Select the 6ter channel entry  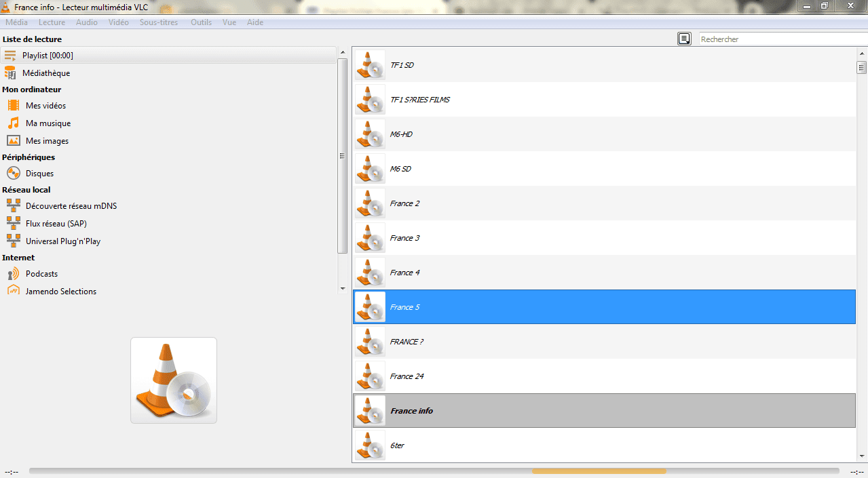point(604,445)
